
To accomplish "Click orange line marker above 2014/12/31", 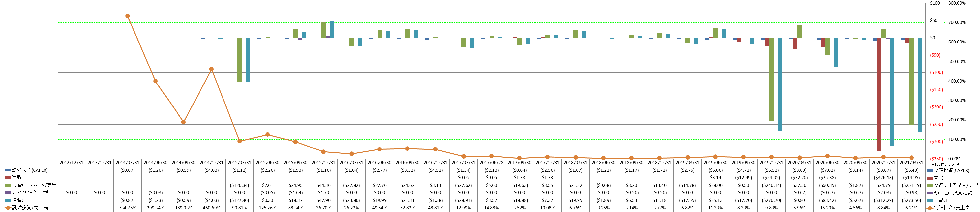I will tap(212, 69).
